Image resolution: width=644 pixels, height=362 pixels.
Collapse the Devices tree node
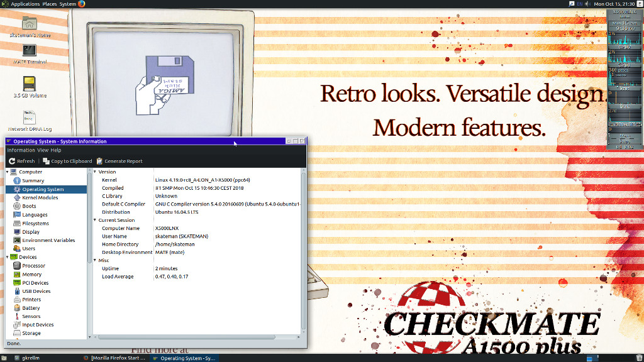tap(8, 257)
